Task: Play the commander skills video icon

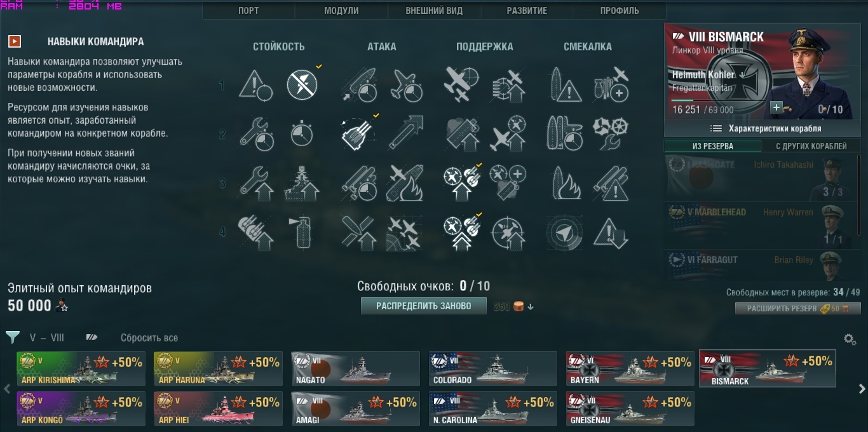Action: (x=15, y=41)
